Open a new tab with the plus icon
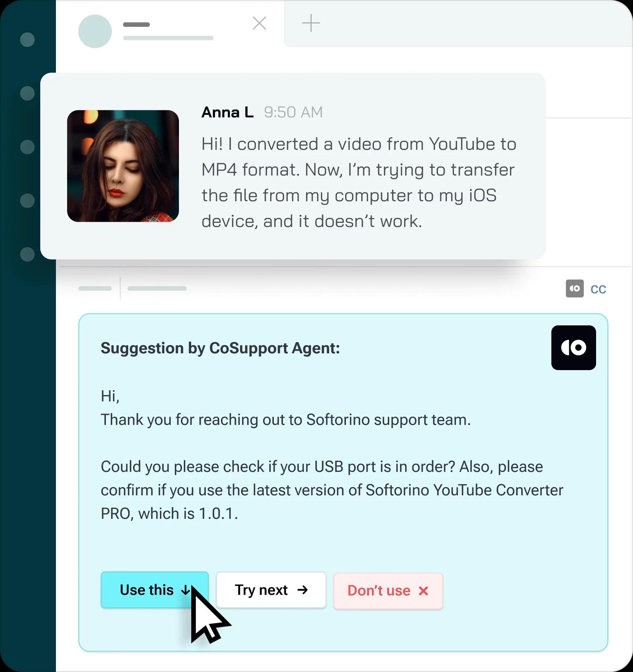 pyautogui.click(x=311, y=23)
